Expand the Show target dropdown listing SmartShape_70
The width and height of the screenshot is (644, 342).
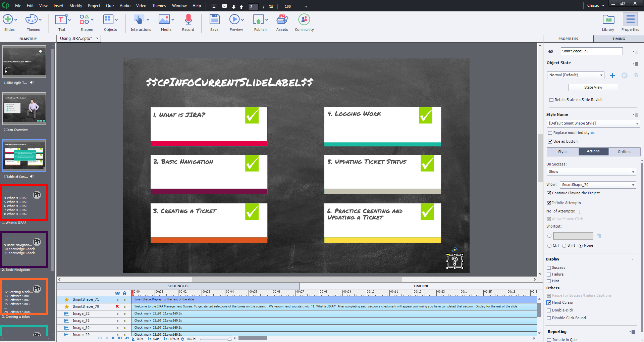coord(597,185)
